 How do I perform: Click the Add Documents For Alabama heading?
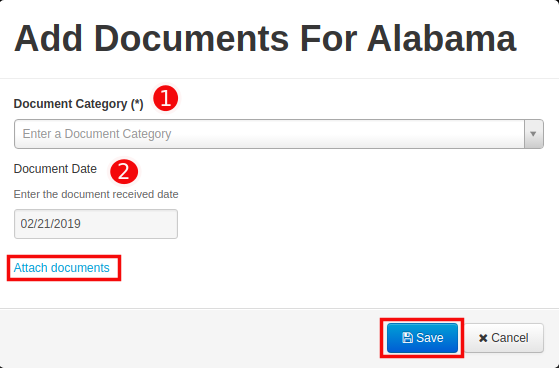265,38
